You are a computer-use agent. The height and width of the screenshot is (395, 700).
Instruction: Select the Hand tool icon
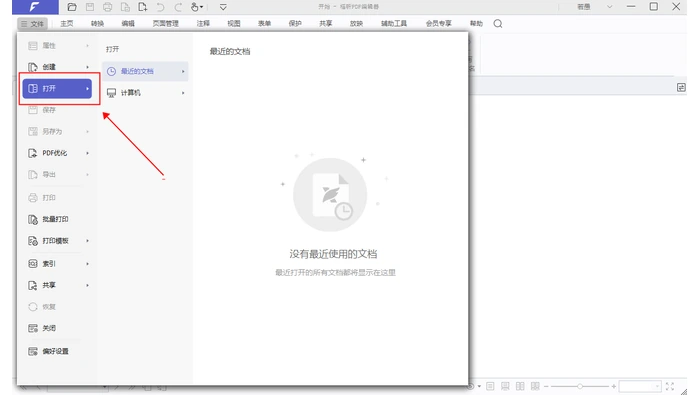195,7
